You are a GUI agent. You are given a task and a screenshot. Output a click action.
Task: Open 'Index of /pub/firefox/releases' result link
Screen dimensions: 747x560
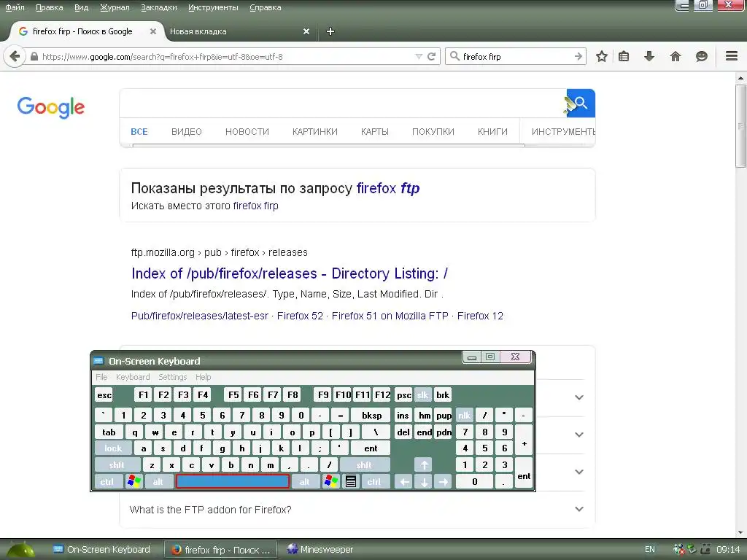pyautogui.click(x=290, y=273)
